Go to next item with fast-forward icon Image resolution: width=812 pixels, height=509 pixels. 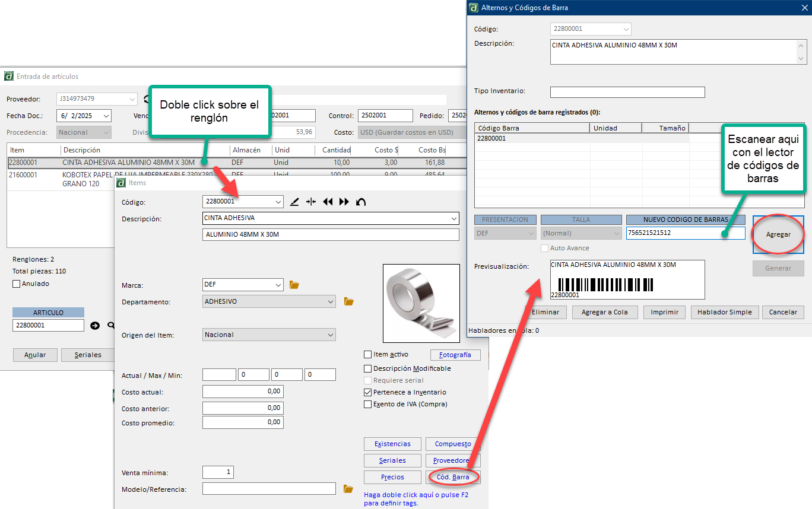pyautogui.click(x=344, y=202)
